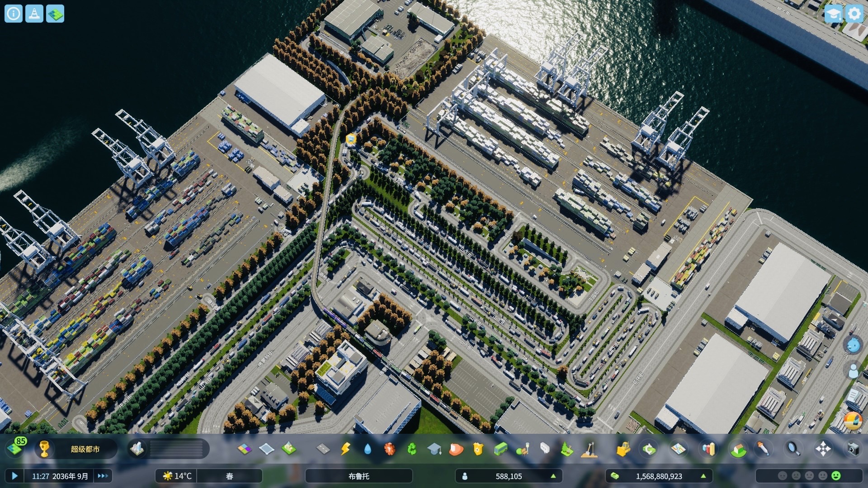Open the education menu
The image size is (868, 488).
pos(434,449)
